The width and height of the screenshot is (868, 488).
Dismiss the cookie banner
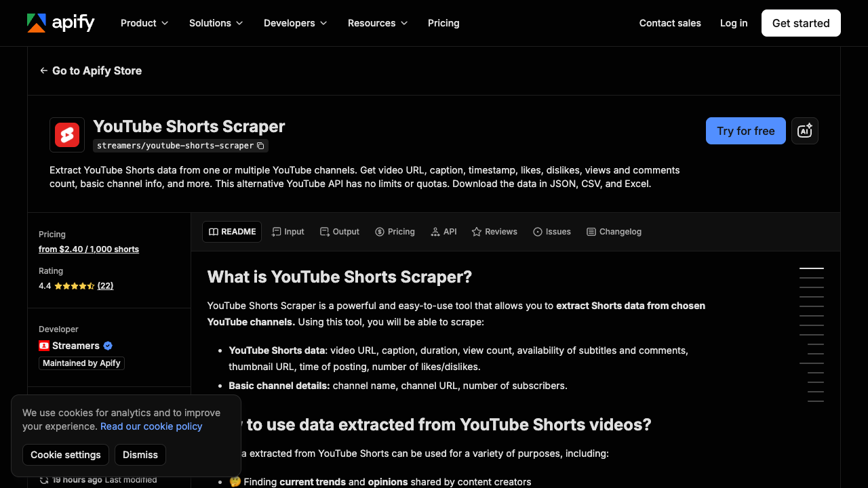(140, 455)
